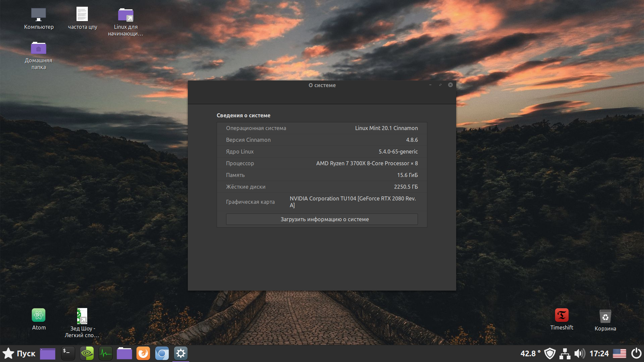Open the Atom editor desktop icon
Viewport: 644px width, 362px height.
pos(39,315)
